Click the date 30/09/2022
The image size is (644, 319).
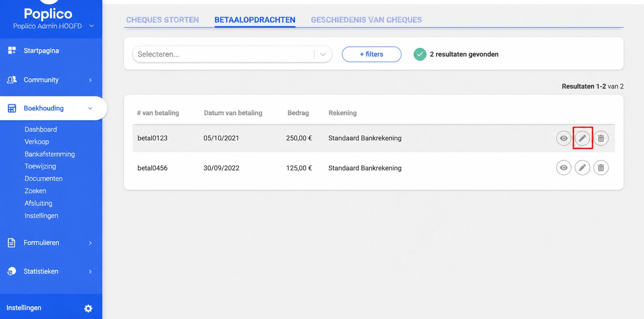pyautogui.click(x=221, y=168)
